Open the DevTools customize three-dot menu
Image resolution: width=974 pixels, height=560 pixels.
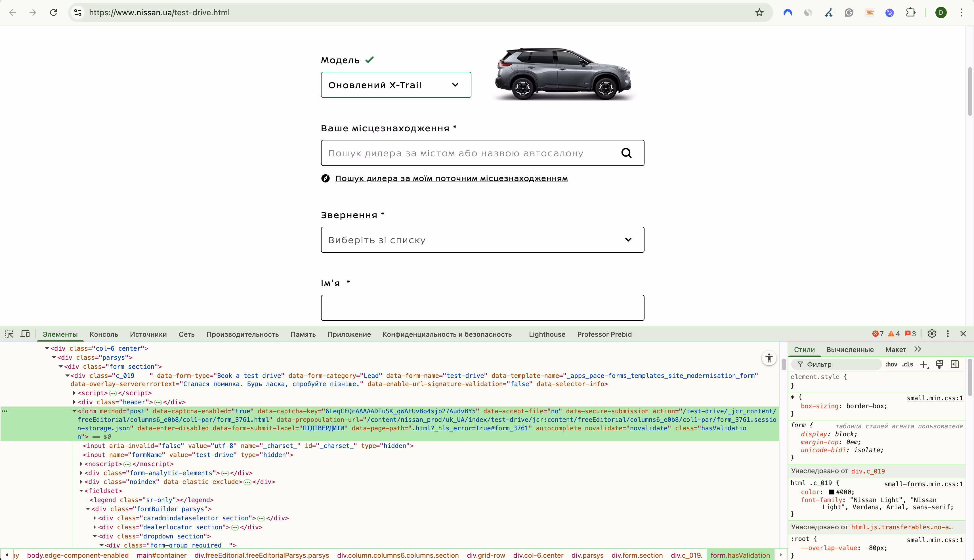click(948, 334)
